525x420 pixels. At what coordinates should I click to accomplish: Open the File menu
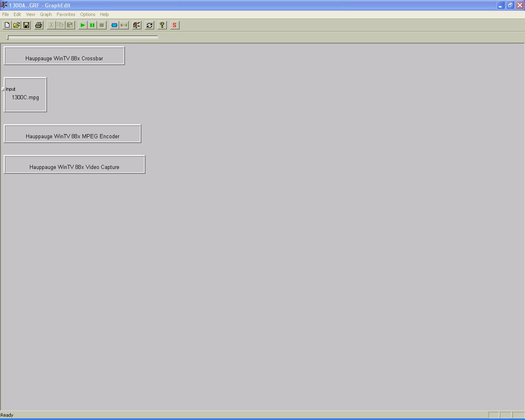click(x=5, y=14)
